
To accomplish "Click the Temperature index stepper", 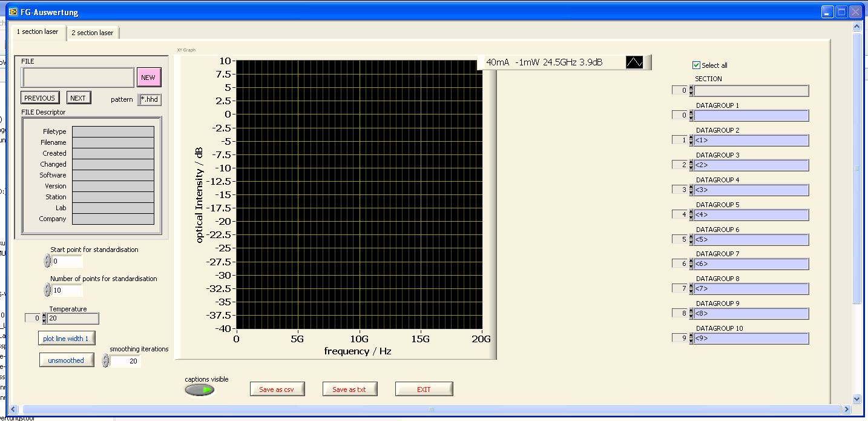I will pos(44,318).
